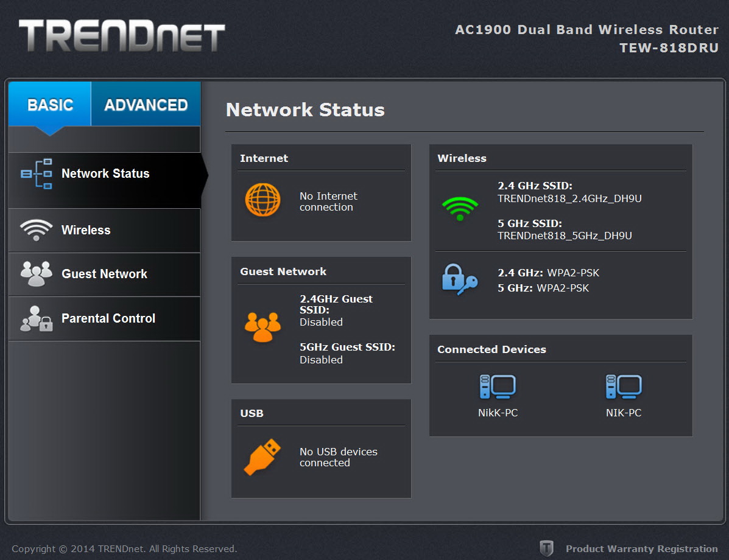Click the '5 GHz SSID:' label

point(530,223)
